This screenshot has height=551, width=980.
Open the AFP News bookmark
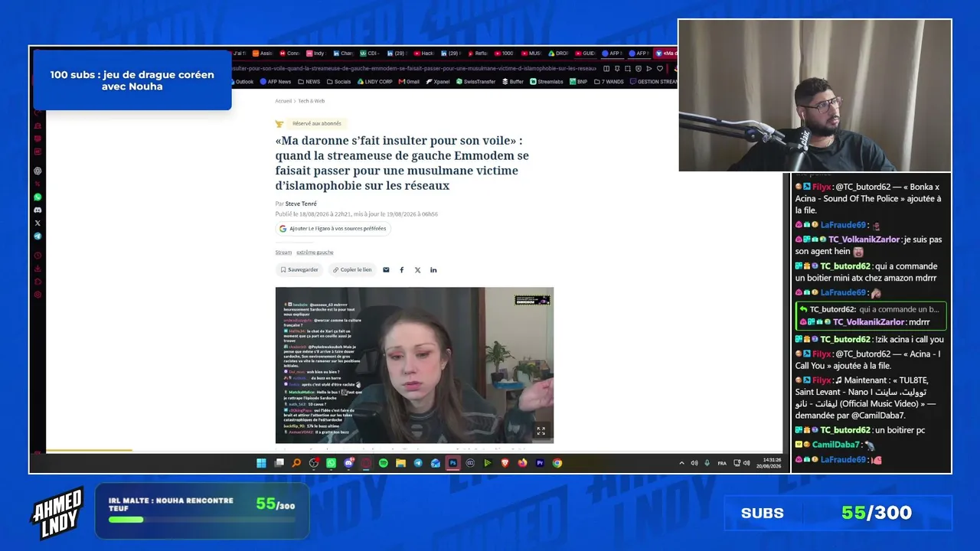[x=276, y=82]
